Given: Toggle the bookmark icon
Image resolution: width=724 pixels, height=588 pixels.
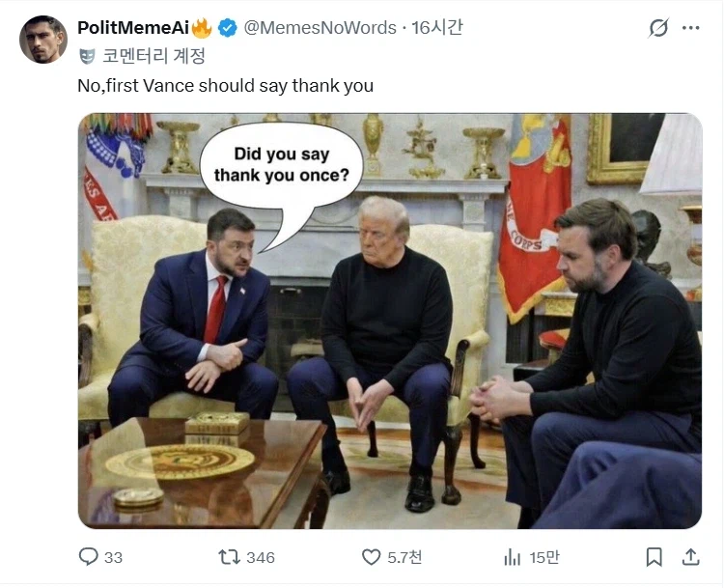Looking at the screenshot, I should [654, 557].
